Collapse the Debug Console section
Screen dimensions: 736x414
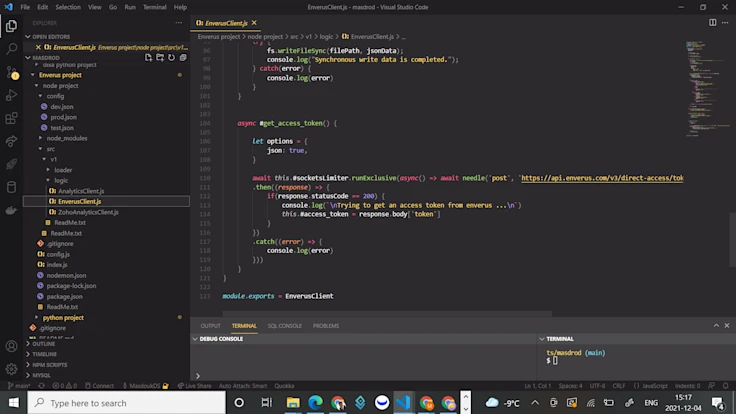pyautogui.click(x=195, y=338)
